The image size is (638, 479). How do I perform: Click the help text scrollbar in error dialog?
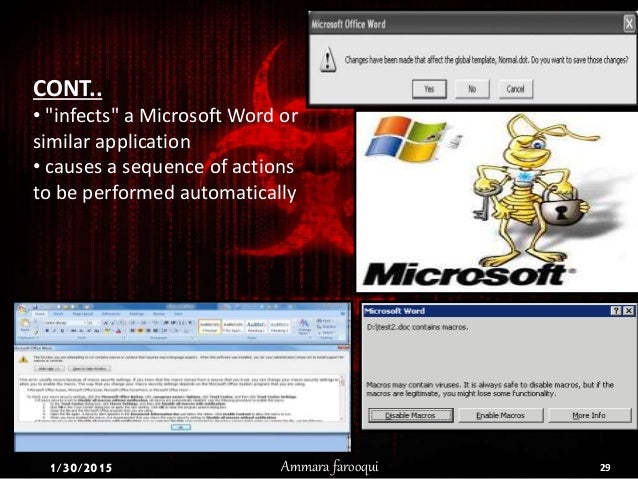click(x=342, y=399)
